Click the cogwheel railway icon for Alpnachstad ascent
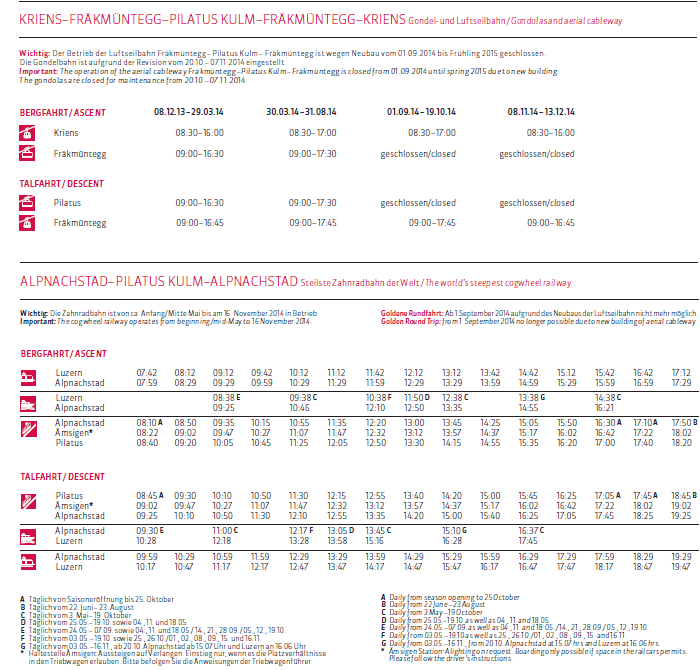Image resolution: width=700 pixels, height=670 pixels. [29, 432]
